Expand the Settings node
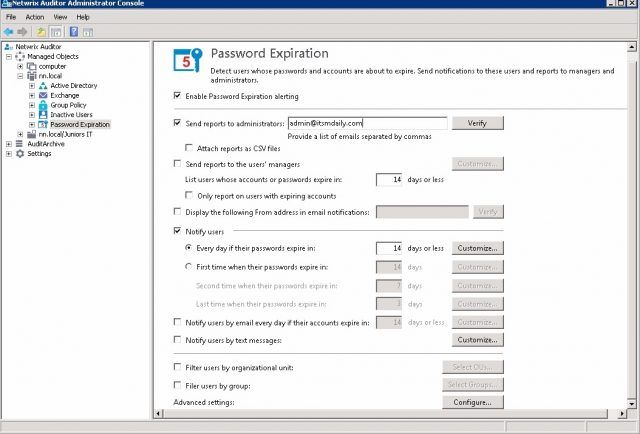 click(x=9, y=154)
